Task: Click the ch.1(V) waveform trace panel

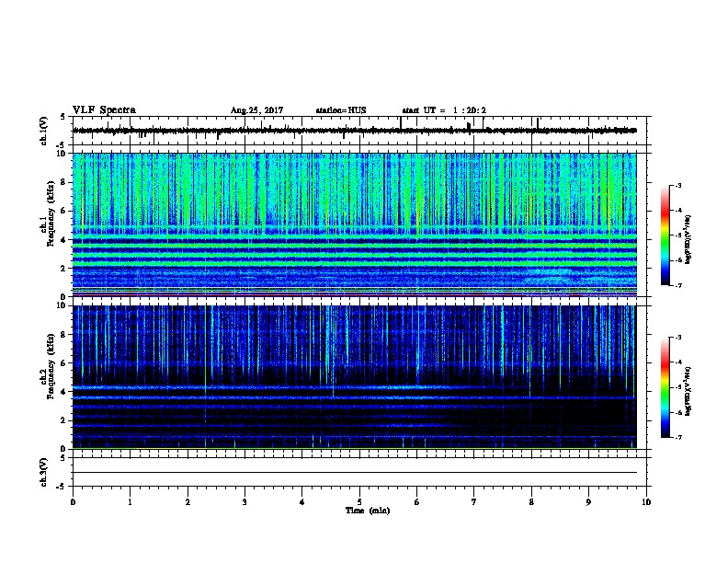Action: click(359, 131)
